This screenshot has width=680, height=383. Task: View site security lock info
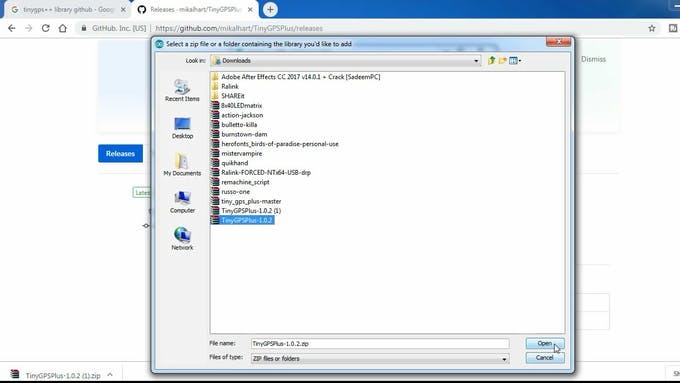click(x=84, y=28)
